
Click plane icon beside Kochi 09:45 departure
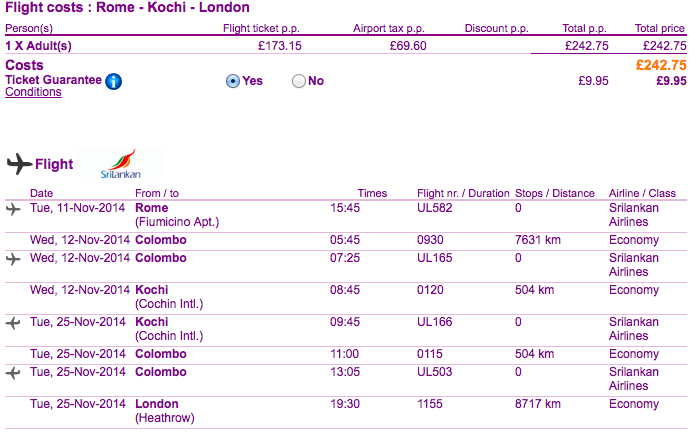click(x=13, y=323)
